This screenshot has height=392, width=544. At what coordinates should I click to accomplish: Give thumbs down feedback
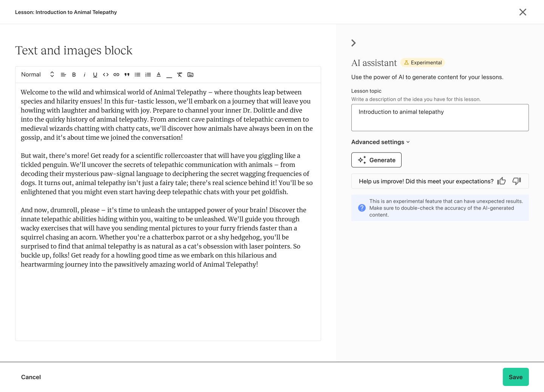click(517, 181)
